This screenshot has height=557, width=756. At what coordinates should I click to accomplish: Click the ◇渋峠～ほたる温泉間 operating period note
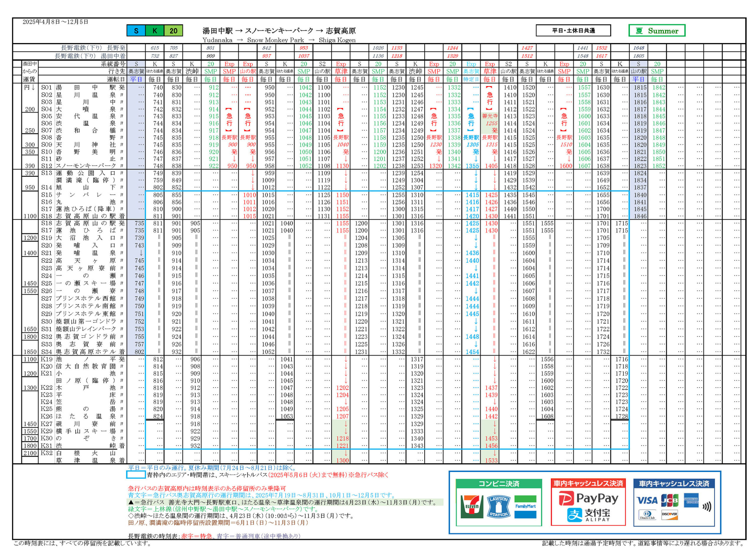pos(241,516)
